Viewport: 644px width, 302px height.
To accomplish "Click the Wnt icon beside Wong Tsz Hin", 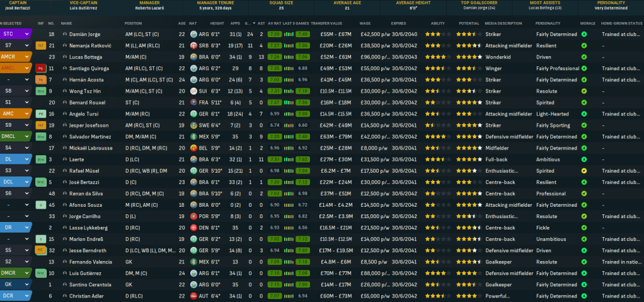I will click(40, 91).
